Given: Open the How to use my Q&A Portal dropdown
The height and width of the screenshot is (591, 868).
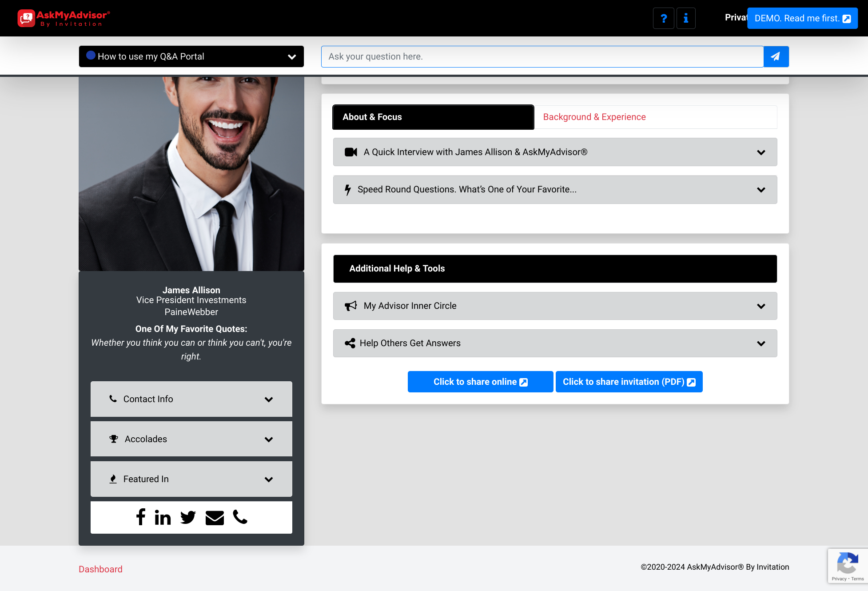Looking at the screenshot, I should point(191,56).
